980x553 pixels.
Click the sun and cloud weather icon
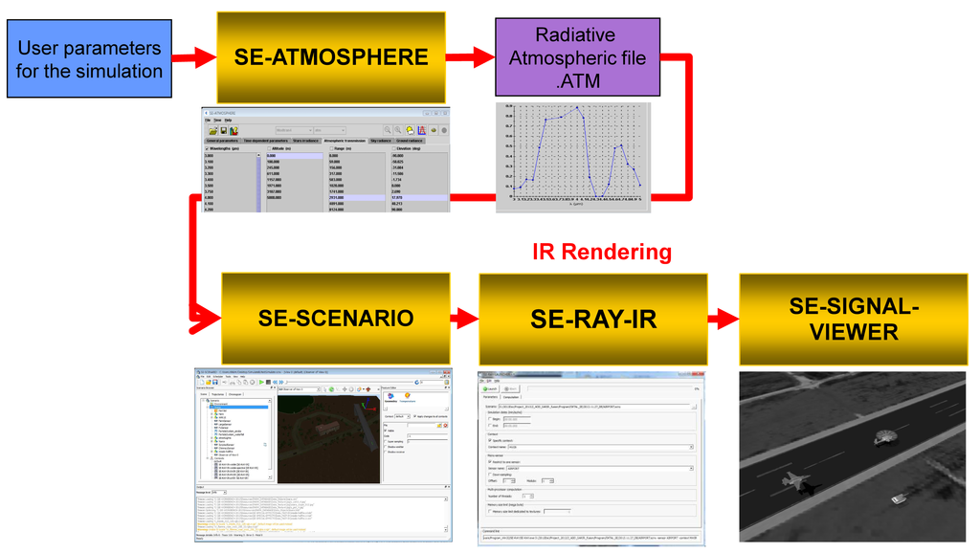point(409,130)
